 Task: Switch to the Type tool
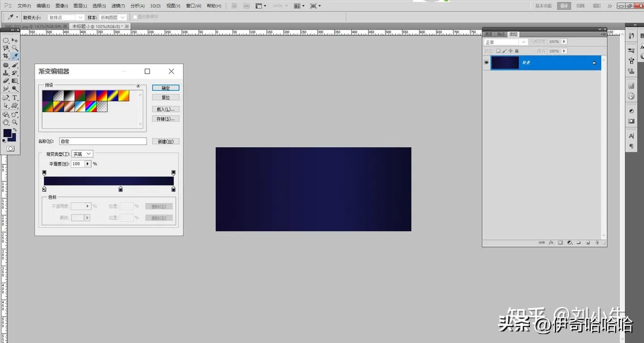tap(14, 97)
